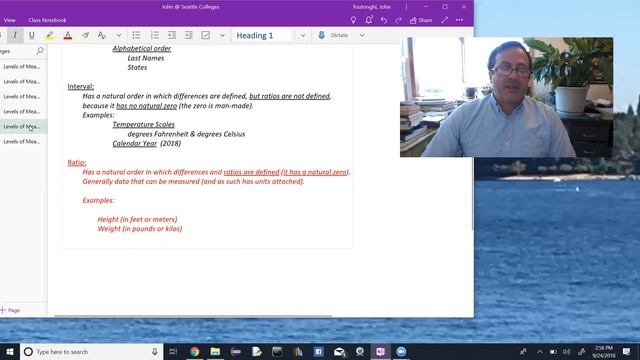Add a to-do checkbox tag
Image resolution: width=640 pixels, height=360 pixels.
tap(205, 35)
